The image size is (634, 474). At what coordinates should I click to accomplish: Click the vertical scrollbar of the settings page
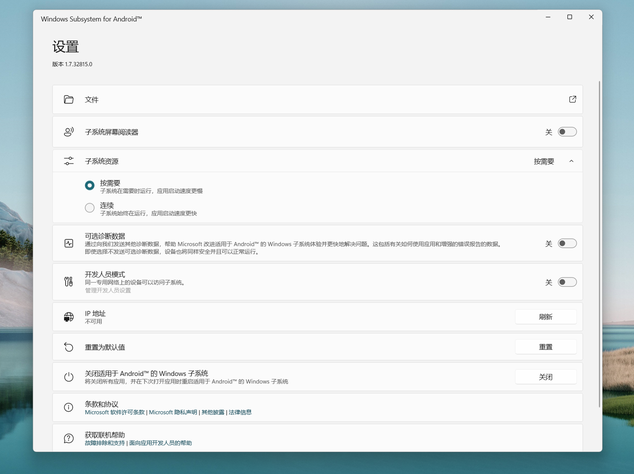(599, 240)
